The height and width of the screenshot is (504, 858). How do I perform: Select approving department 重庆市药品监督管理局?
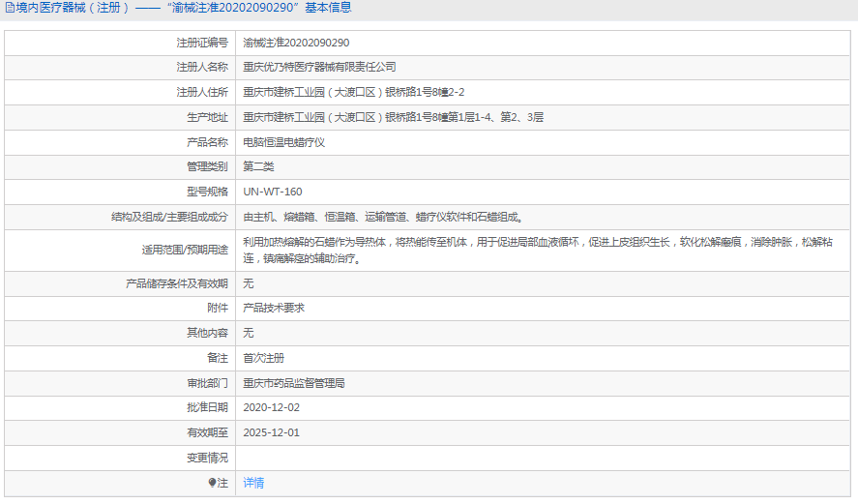point(294,383)
